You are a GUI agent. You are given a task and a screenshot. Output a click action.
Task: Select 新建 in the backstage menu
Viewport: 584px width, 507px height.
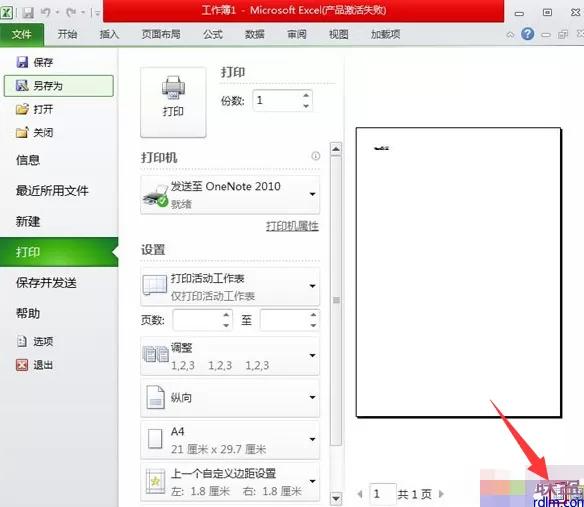click(28, 221)
